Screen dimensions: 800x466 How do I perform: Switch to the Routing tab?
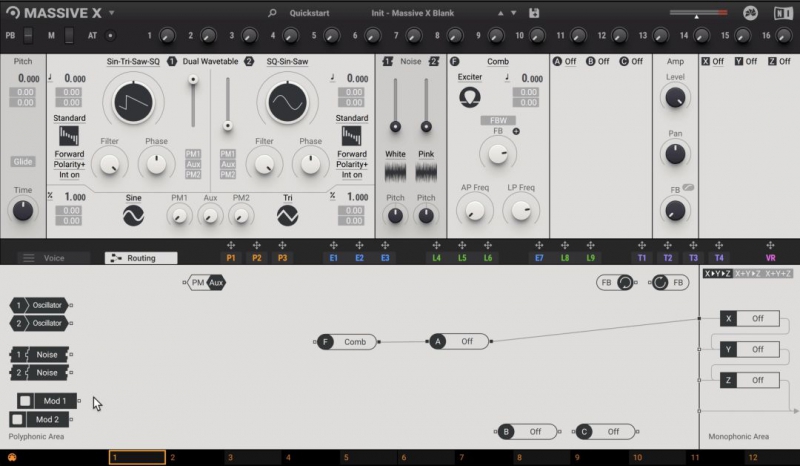tap(141, 258)
